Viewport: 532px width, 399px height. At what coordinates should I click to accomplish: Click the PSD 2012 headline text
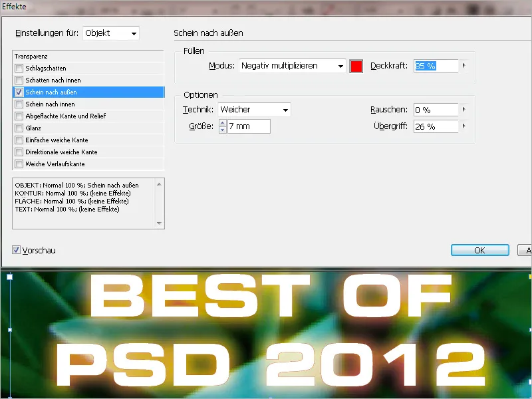pyautogui.click(x=271, y=364)
